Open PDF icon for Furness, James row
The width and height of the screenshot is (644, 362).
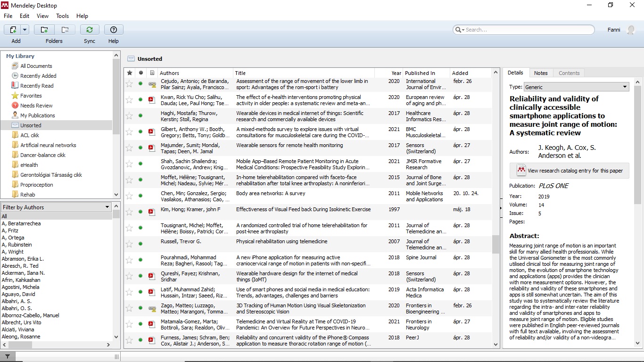coord(152,340)
